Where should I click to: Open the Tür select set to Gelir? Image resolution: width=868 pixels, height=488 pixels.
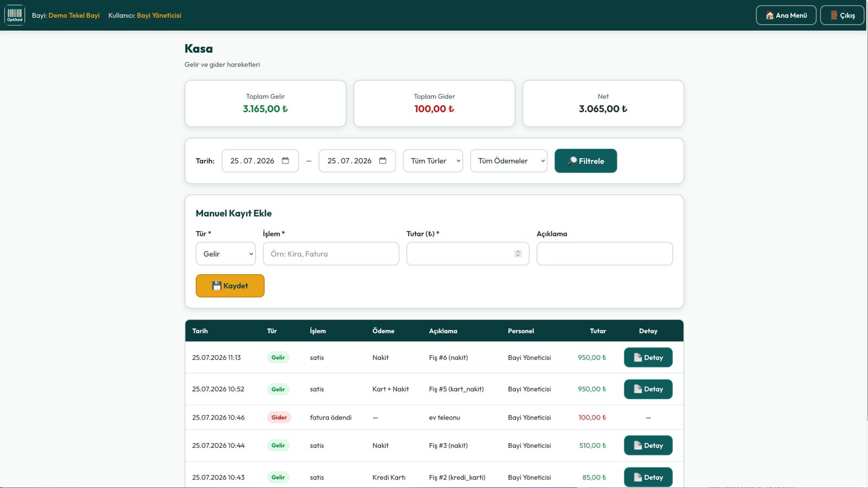226,253
